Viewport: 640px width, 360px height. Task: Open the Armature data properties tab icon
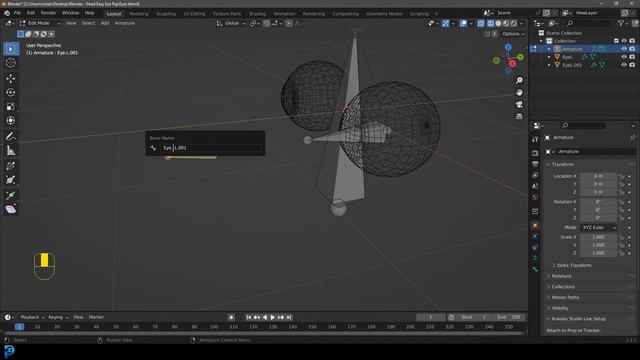click(535, 258)
